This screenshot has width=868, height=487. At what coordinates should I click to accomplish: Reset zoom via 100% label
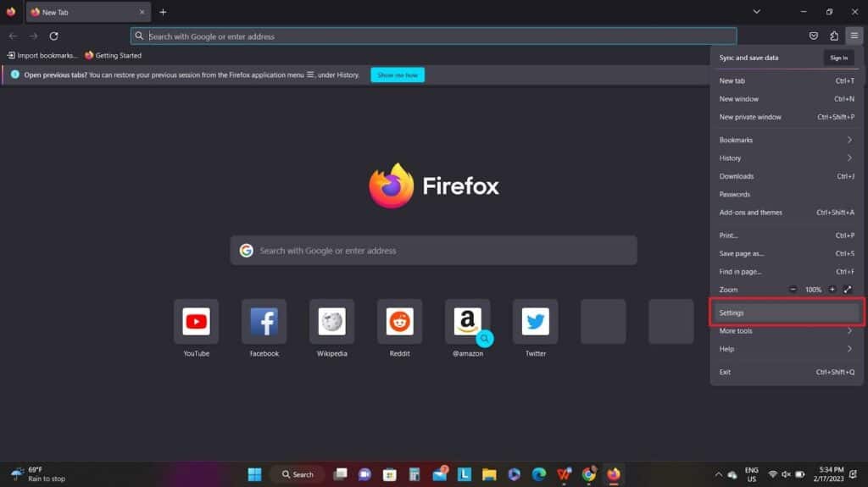813,290
